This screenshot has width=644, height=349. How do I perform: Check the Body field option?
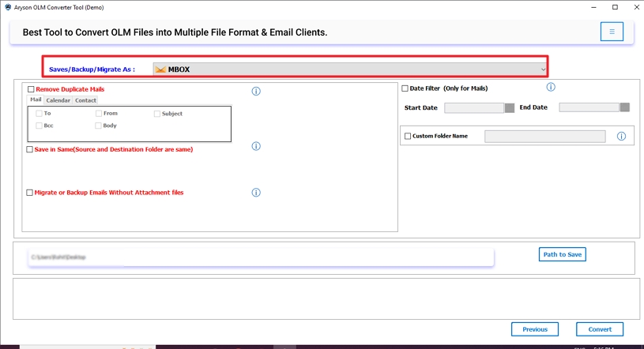click(98, 126)
